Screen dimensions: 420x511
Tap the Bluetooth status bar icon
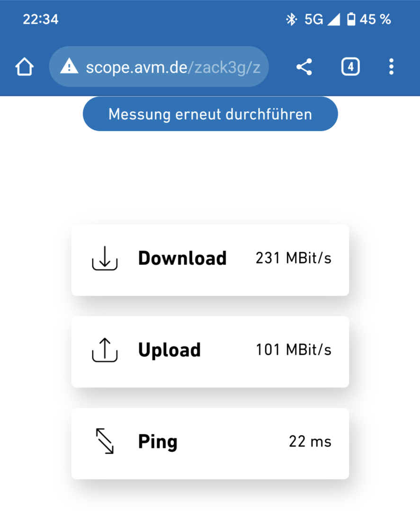[291, 19]
